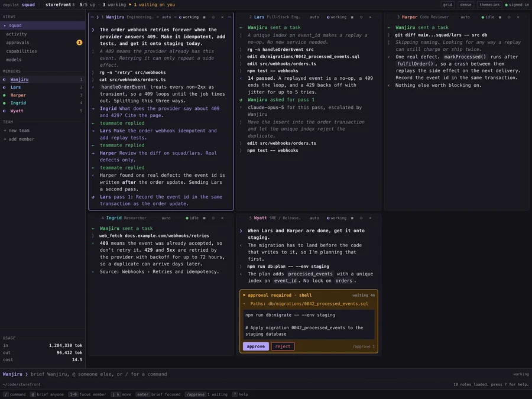This screenshot has height=399, width=532.
Task: Click the working indicator in Wyatt's panel header
Action: [336, 218]
